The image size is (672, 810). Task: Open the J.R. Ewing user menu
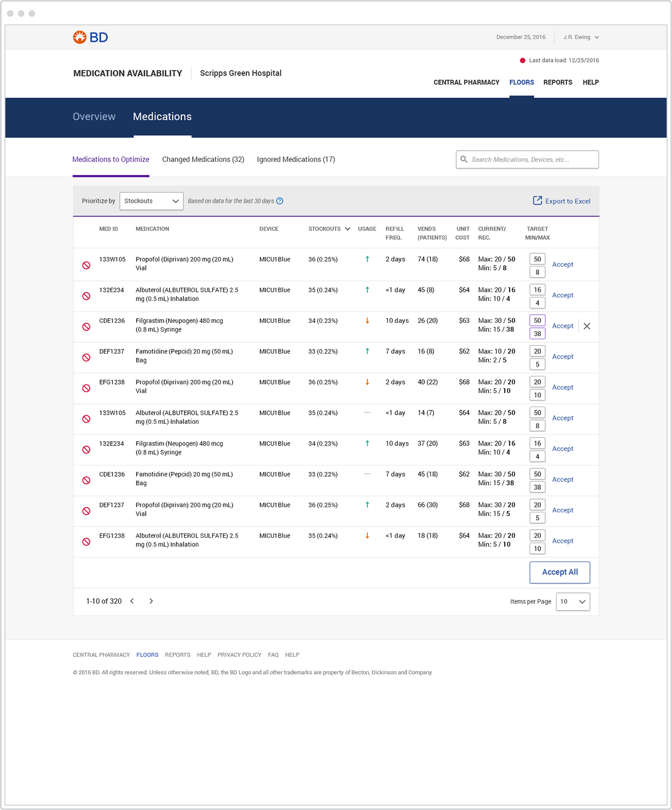tap(581, 37)
